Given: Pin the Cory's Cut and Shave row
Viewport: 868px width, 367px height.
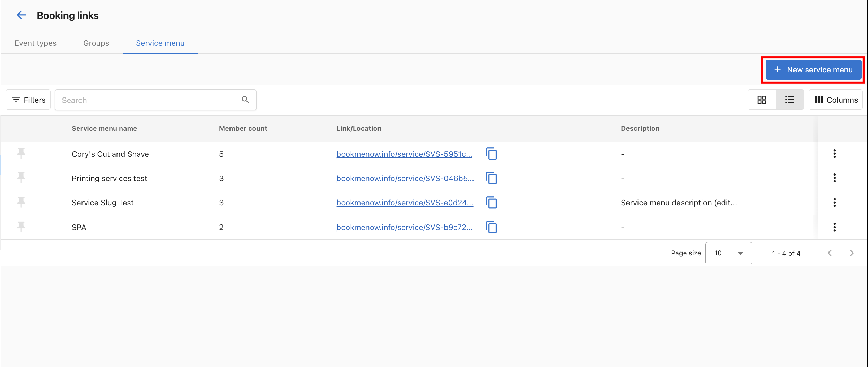Looking at the screenshot, I should (x=21, y=154).
